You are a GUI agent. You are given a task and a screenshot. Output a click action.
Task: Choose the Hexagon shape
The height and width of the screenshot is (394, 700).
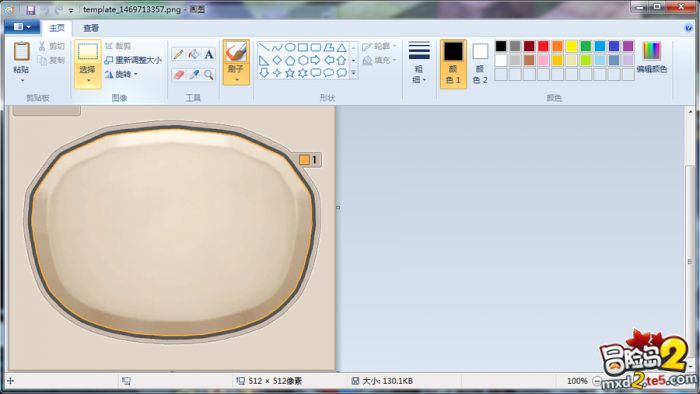(x=303, y=60)
